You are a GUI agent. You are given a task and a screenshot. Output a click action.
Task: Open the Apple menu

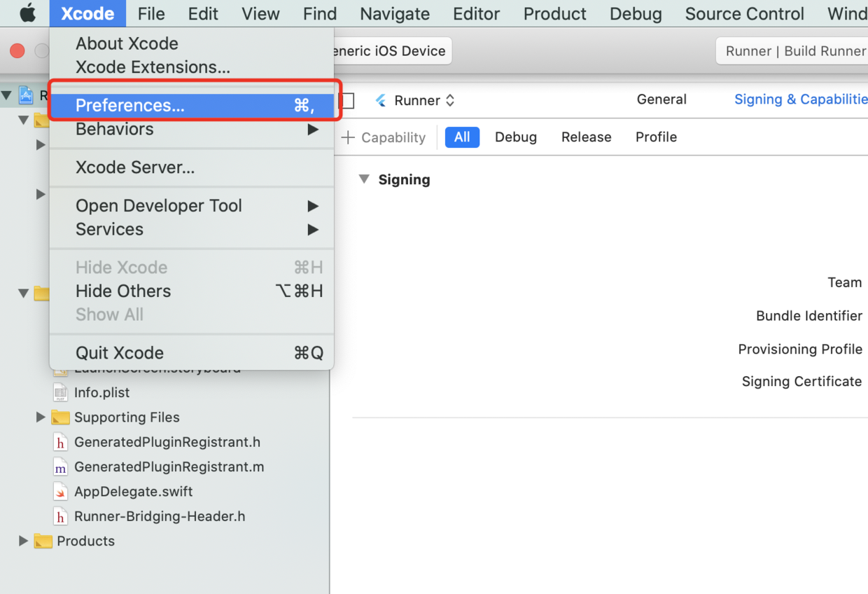point(28,13)
